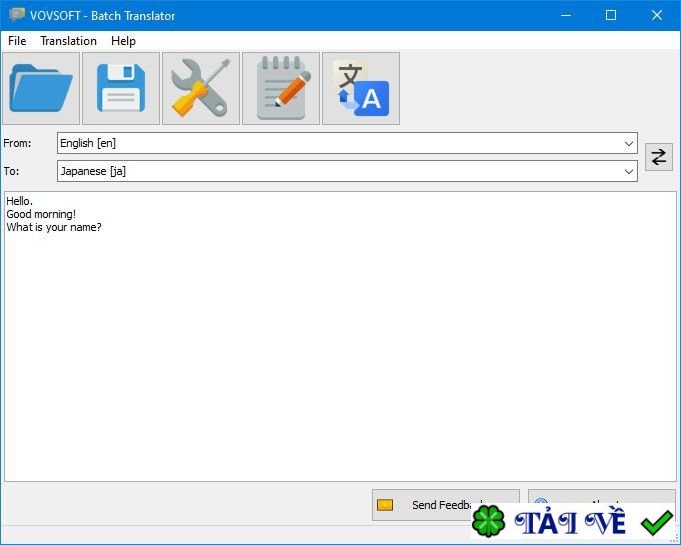
Task: Open the File menu
Action: click(x=17, y=41)
